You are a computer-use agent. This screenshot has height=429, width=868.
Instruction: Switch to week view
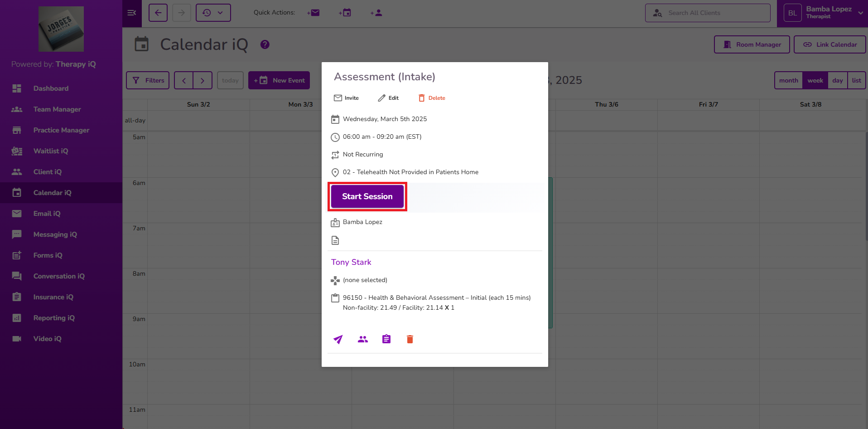[x=815, y=80]
